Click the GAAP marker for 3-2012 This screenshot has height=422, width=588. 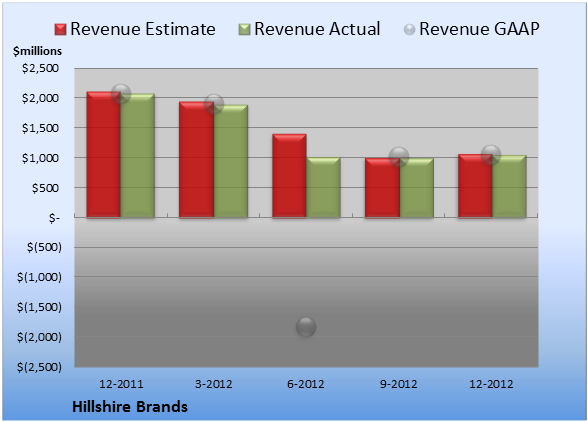click(x=214, y=104)
